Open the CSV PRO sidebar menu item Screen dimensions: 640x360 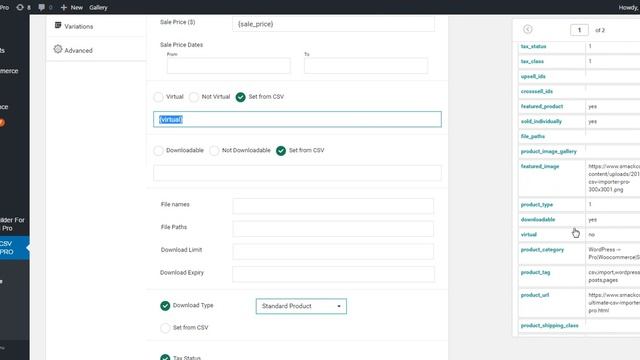point(14,248)
